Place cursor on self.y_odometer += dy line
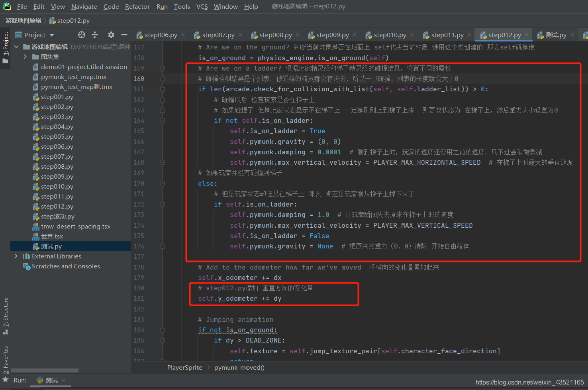The width and height of the screenshot is (588, 390). coord(239,298)
